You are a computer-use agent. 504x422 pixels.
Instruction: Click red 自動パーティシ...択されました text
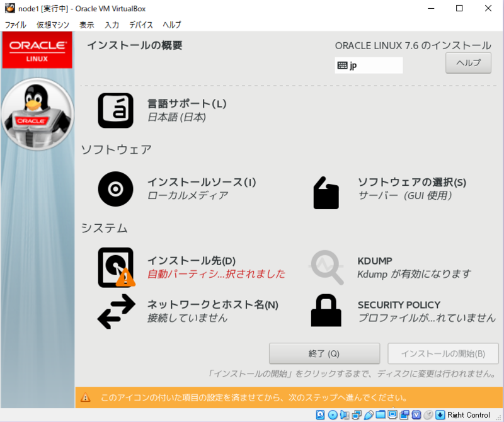pyautogui.click(x=216, y=274)
